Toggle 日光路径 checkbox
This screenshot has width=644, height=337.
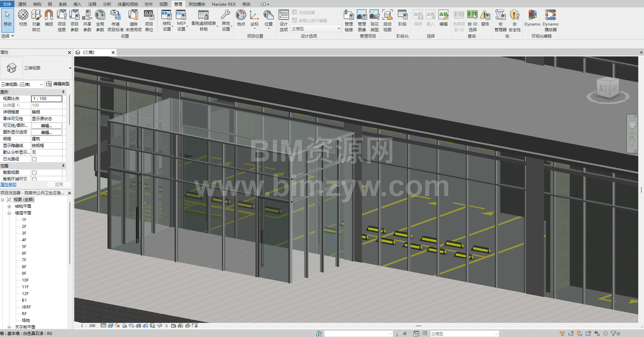pos(34,159)
